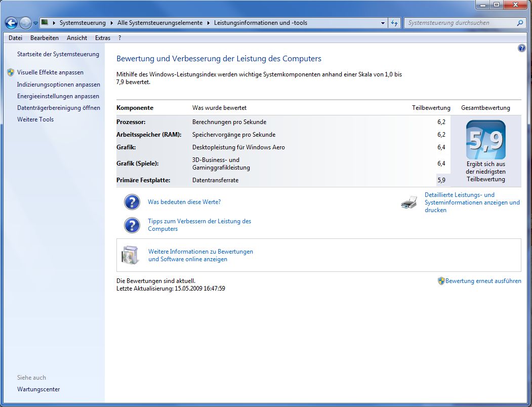
Task: Open Wartungscenter link in sidebar
Action: click(38, 389)
